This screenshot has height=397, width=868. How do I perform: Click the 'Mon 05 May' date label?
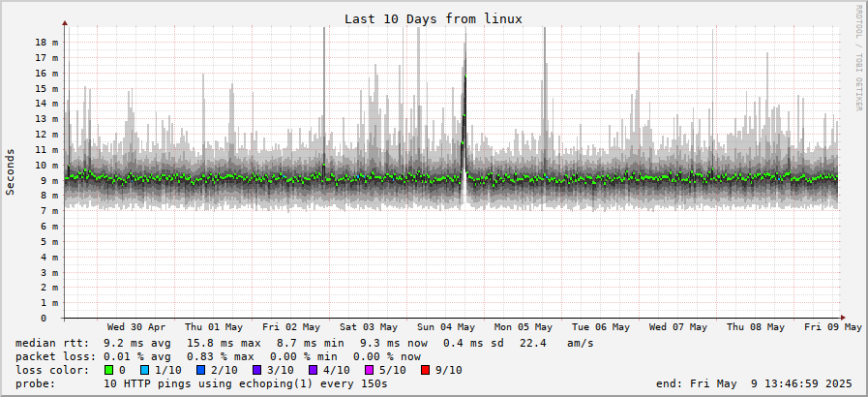(x=524, y=327)
